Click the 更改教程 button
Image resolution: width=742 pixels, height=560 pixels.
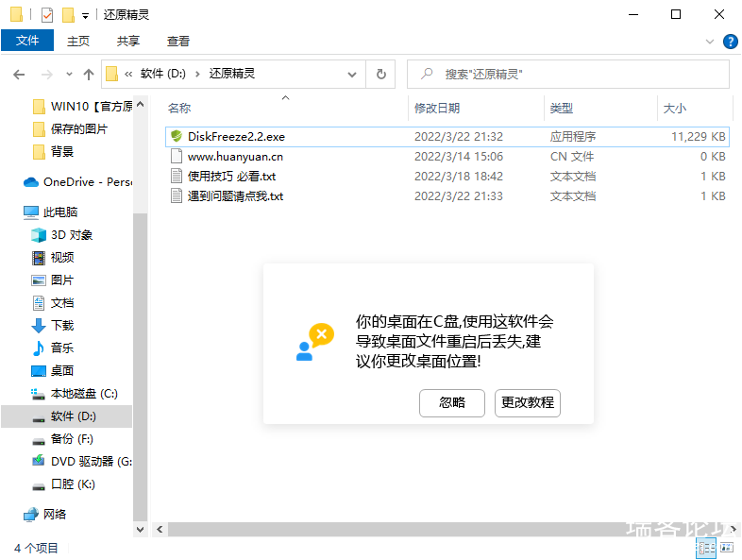coord(528,402)
